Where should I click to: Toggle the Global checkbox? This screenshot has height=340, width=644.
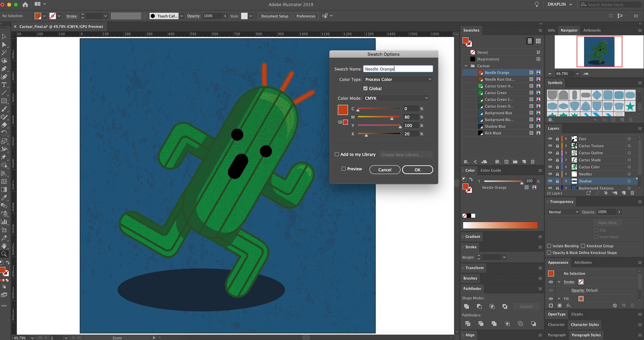pyautogui.click(x=366, y=88)
